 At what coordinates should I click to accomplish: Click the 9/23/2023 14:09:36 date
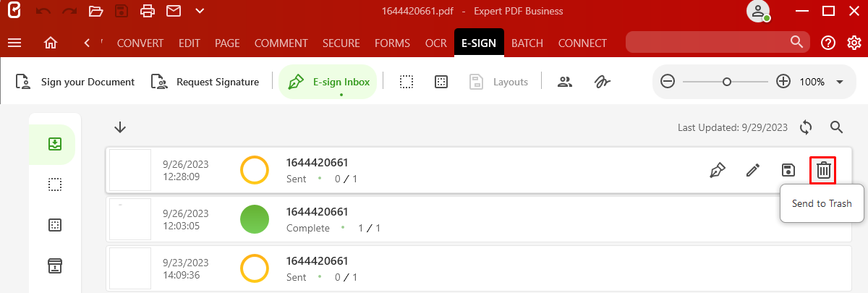(186, 268)
